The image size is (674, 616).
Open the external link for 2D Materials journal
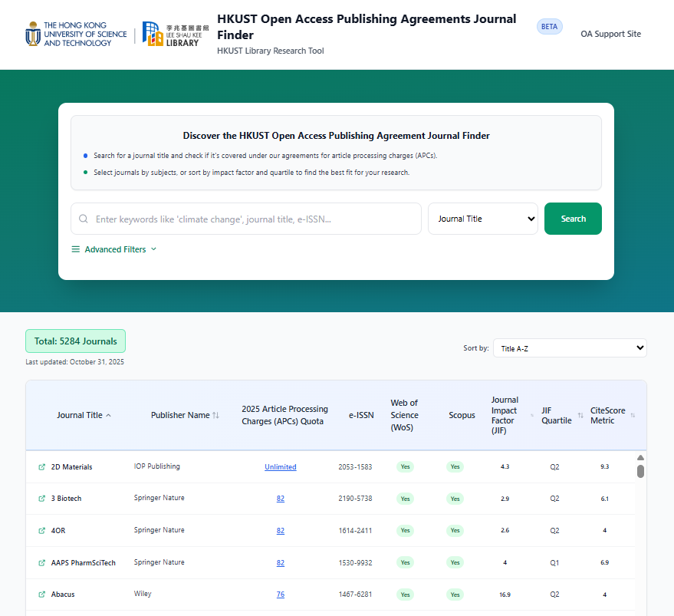41,466
